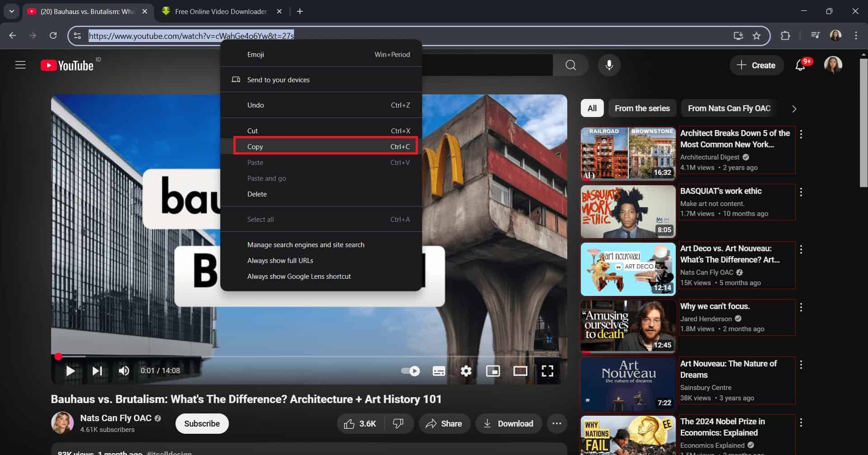Dislike the video with thumbs down
This screenshot has width=868, height=455.
(398, 423)
